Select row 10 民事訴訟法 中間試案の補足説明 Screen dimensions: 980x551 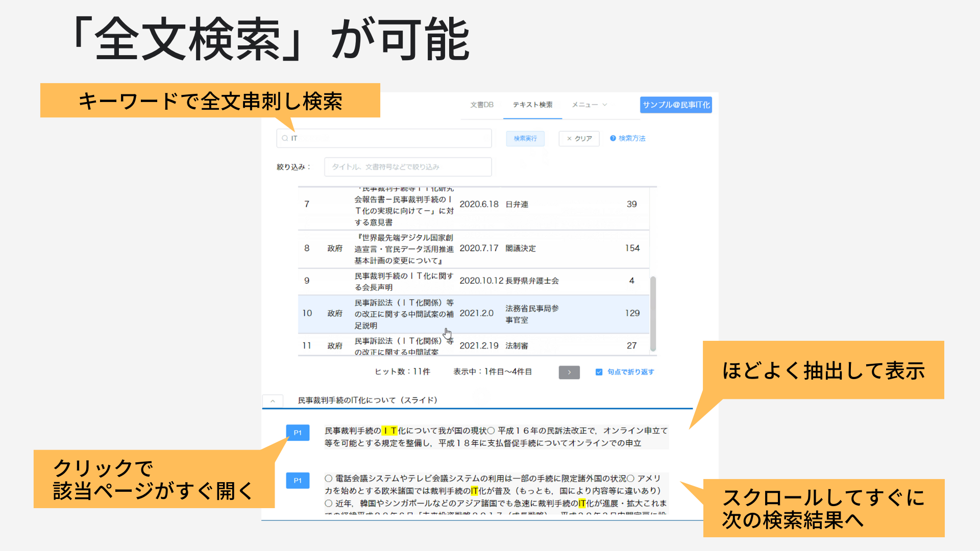coord(403,314)
